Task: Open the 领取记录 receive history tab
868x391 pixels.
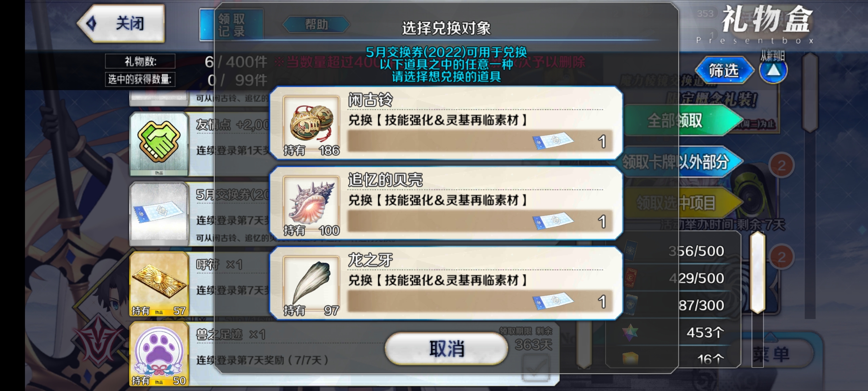Action: point(231,25)
